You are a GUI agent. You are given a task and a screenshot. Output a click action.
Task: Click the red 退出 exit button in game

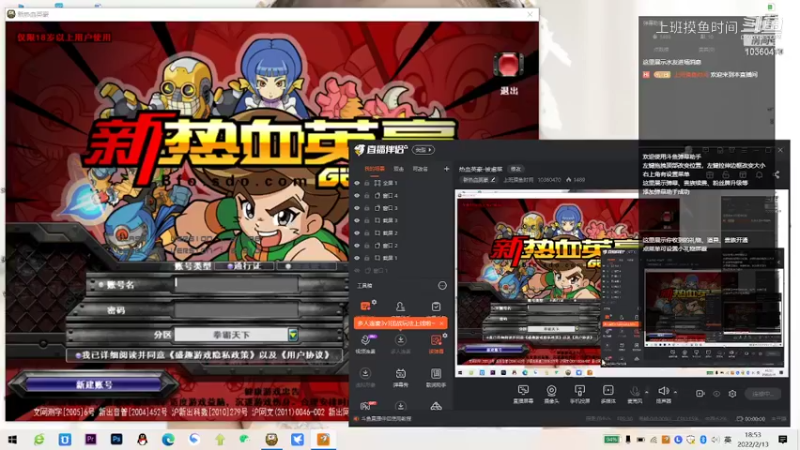click(508, 66)
